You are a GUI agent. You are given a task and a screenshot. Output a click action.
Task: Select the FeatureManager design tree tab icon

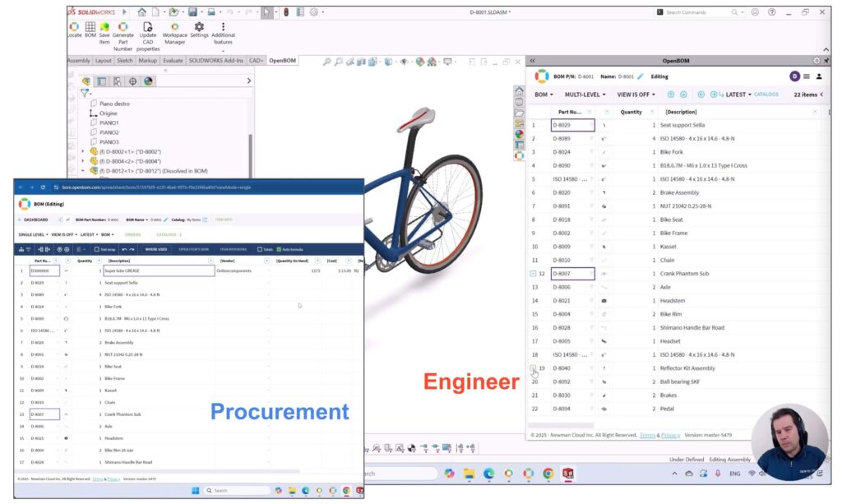pyautogui.click(x=86, y=81)
